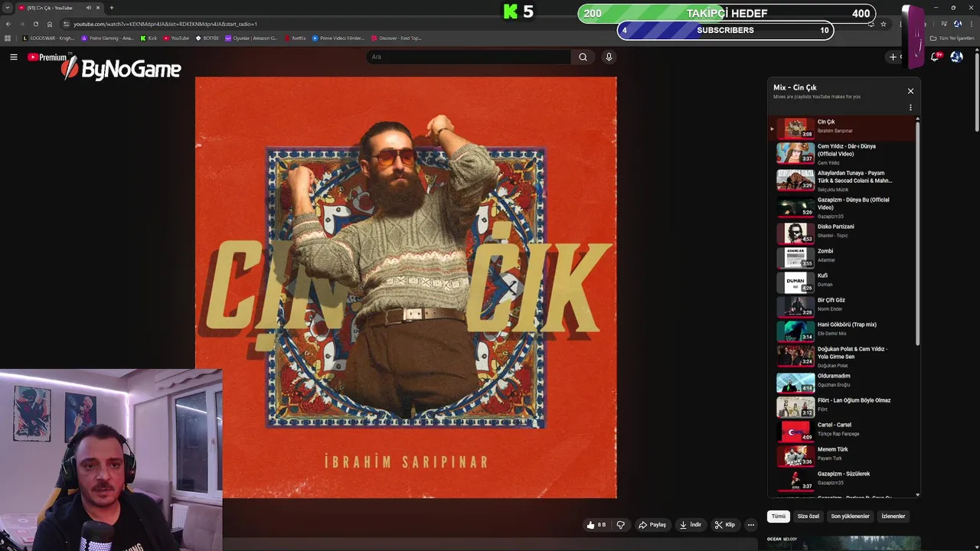Select the Tümü filter chip
980x551 pixels.
(779, 517)
